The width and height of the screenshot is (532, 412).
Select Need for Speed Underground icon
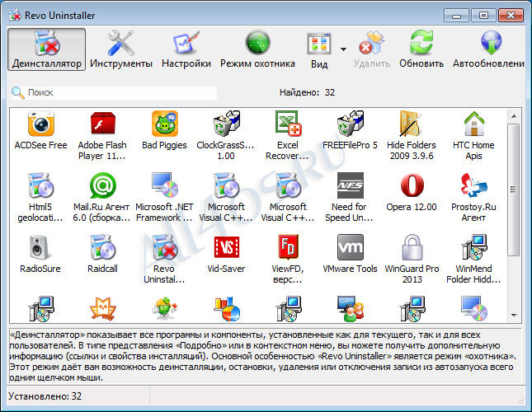pos(351,185)
